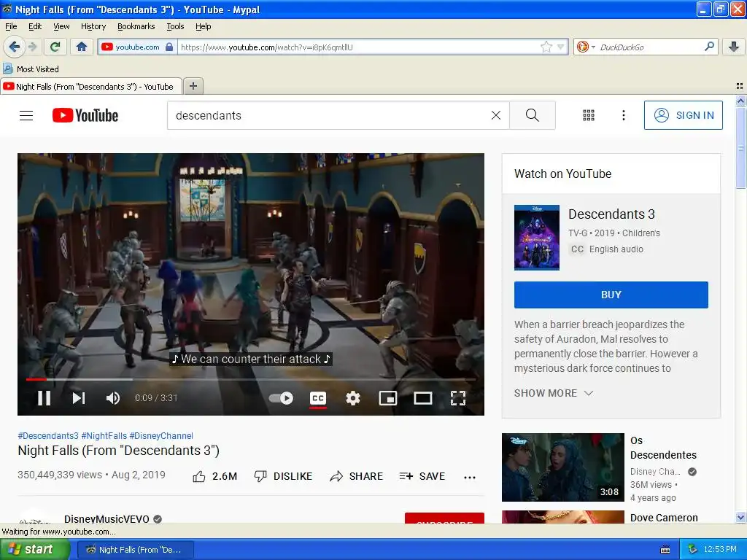Activate the Night Falls taskbar window button

coord(135,550)
